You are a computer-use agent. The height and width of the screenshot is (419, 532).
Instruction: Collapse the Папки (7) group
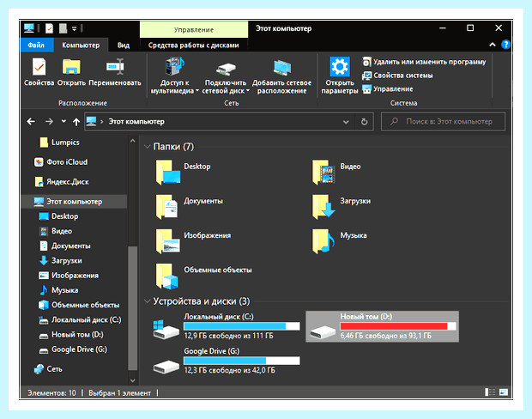point(148,146)
